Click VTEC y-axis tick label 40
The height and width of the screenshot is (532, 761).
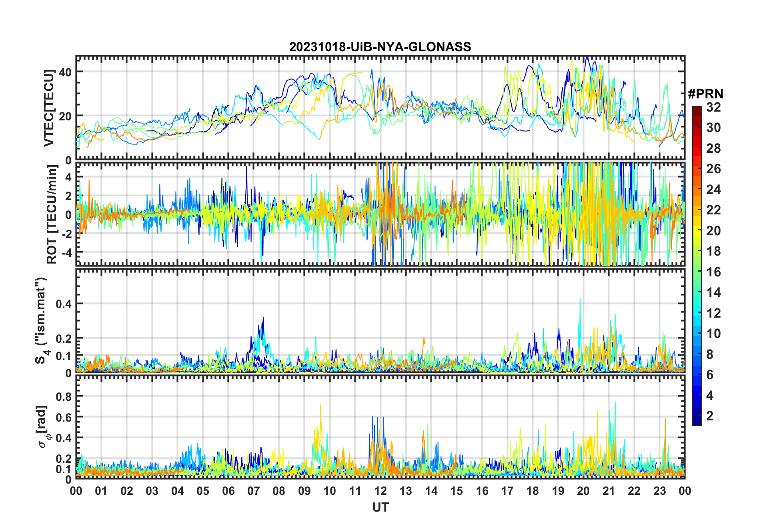point(65,72)
